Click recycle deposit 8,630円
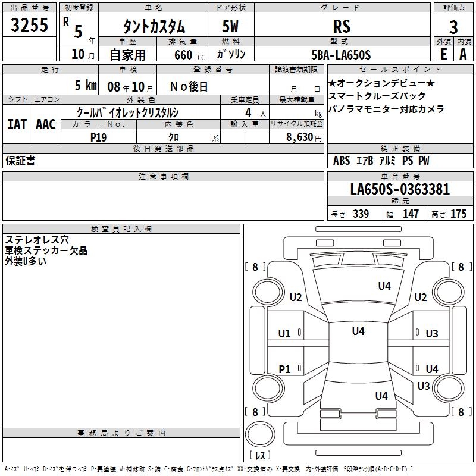 click(x=304, y=137)
